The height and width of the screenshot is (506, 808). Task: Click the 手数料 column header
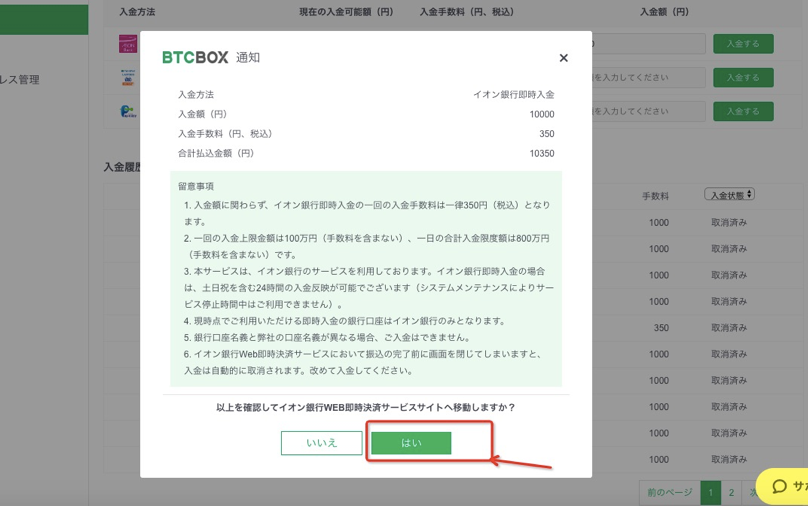pos(655,196)
